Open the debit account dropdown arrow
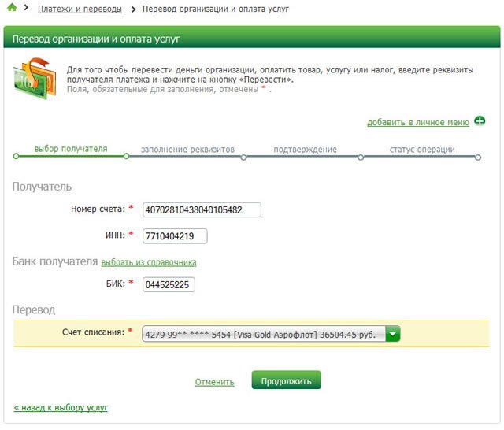This screenshot has width=504, height=430. [393, 334]
